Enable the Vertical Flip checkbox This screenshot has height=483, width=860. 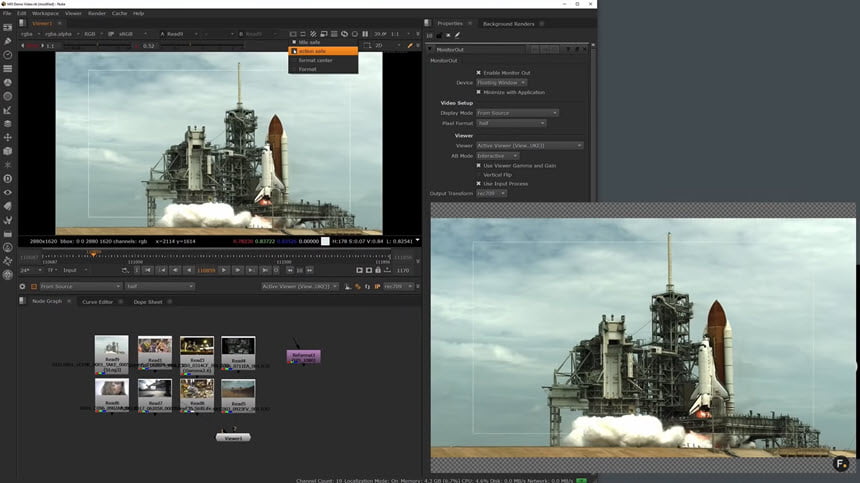(x=478, y=175)
